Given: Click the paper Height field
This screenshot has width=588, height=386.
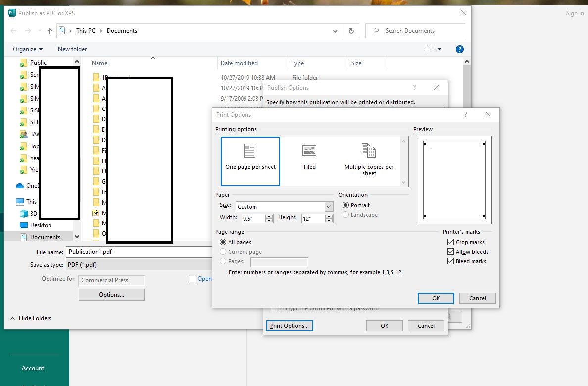Looking at the screenshot, I should tap(313, 218).
